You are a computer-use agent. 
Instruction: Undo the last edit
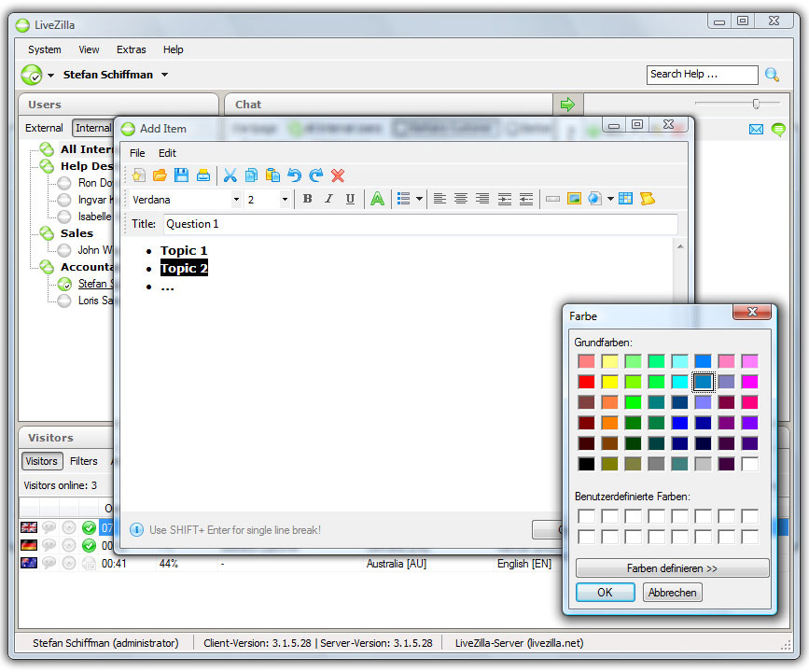(295, 175)
